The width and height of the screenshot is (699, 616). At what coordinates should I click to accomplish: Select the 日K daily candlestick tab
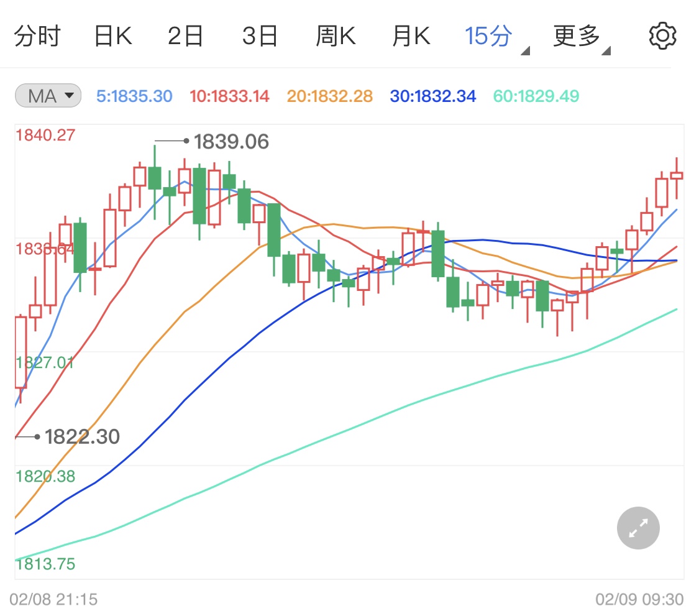pos(113,36)
